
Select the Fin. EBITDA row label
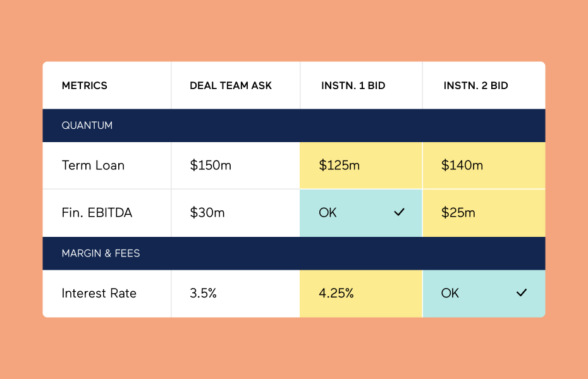click(x=97, y=213)
